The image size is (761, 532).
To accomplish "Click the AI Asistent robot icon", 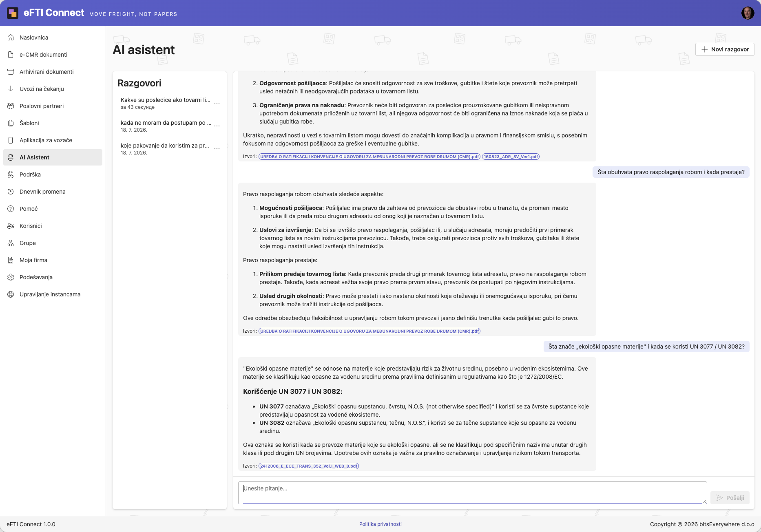I will click(11, 157).
